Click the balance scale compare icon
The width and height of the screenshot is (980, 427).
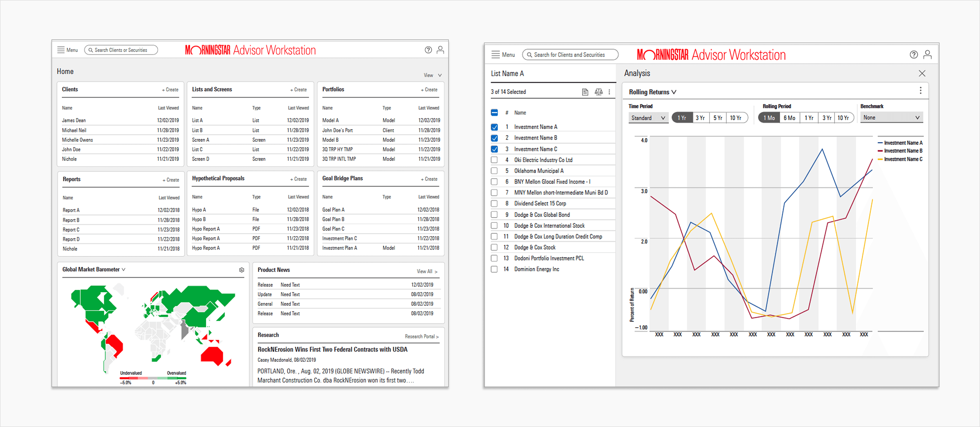tap(599, 92)
